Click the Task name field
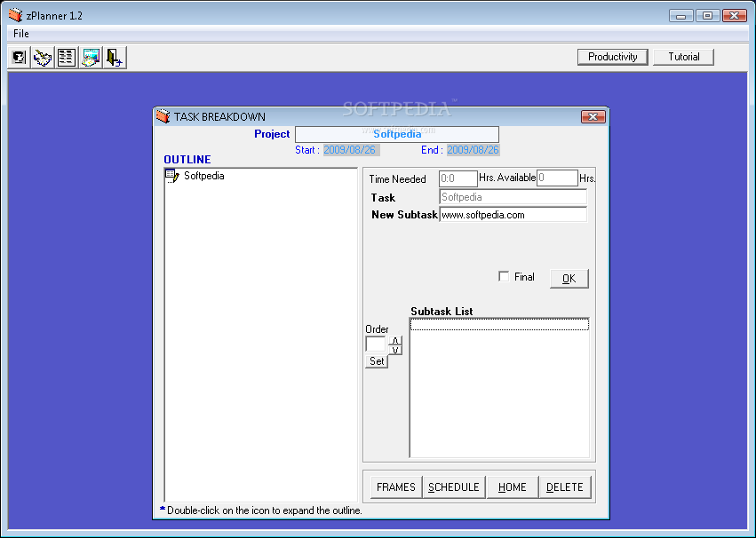The height and width of the screenshot is (538, 756). pos(513,197)
